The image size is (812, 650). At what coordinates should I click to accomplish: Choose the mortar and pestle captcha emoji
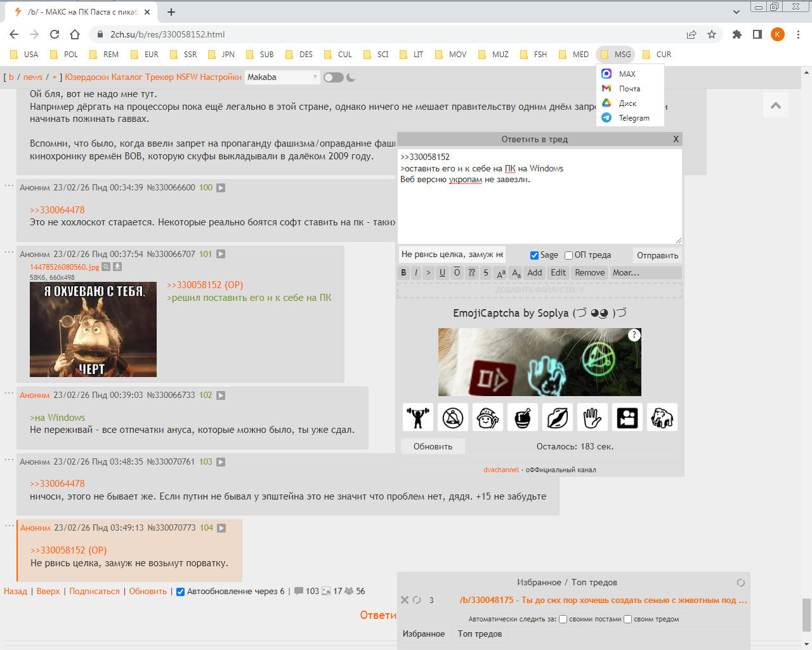pyautogui.click(x=523, y=418)
